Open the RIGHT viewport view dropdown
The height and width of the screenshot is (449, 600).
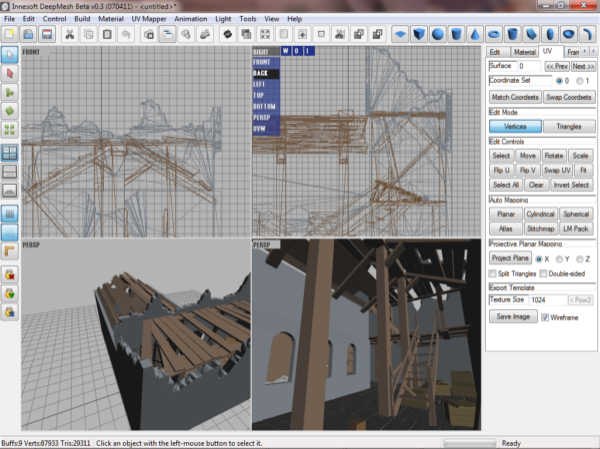(x=265, y=50)
